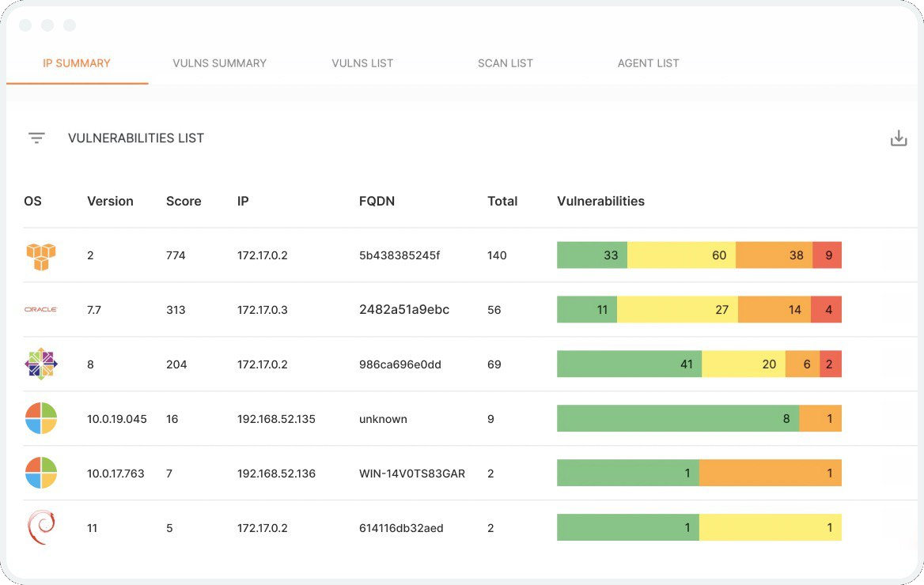Expand the Version column header

tap(109, 201)
